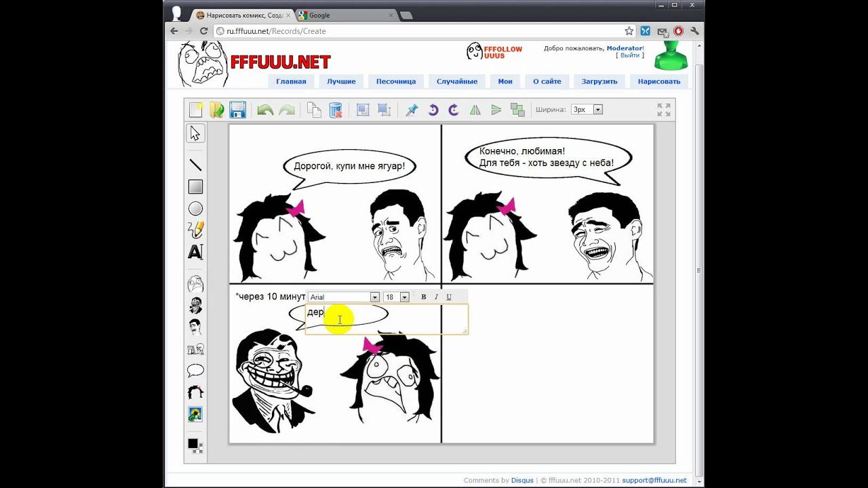Switch to the Google browser tab
The image size is (868, 488).
(346, 15)
